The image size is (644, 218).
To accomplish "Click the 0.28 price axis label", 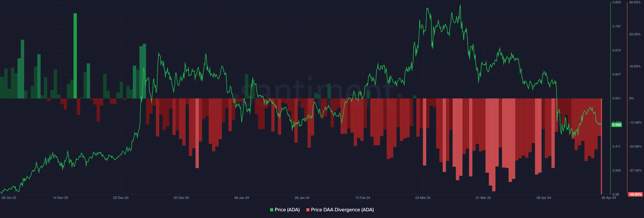I will [616, 194].
